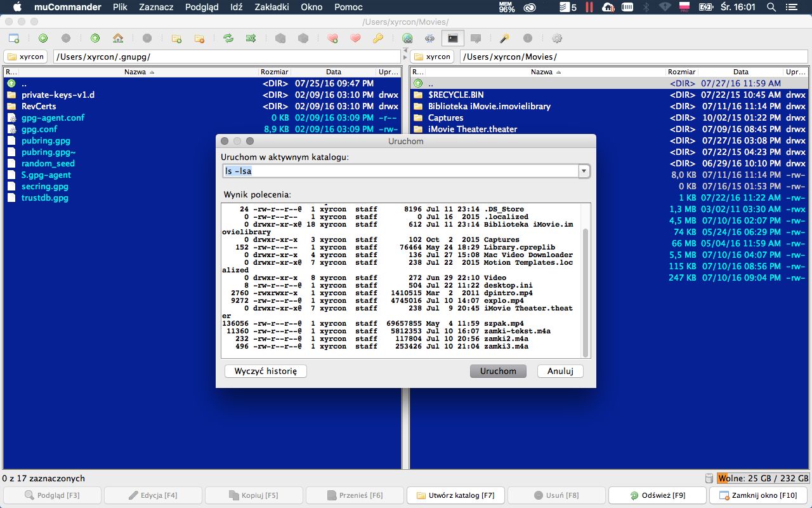Click the 'ls -lsa' command input field
This screenshot has height=508, width=812.
(400, 171)
